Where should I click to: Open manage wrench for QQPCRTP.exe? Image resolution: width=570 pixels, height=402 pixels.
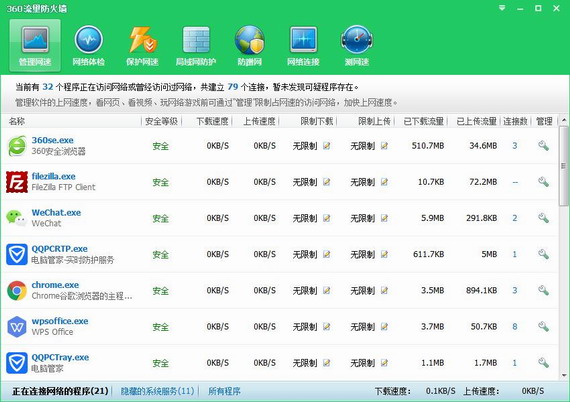point(543,254)
